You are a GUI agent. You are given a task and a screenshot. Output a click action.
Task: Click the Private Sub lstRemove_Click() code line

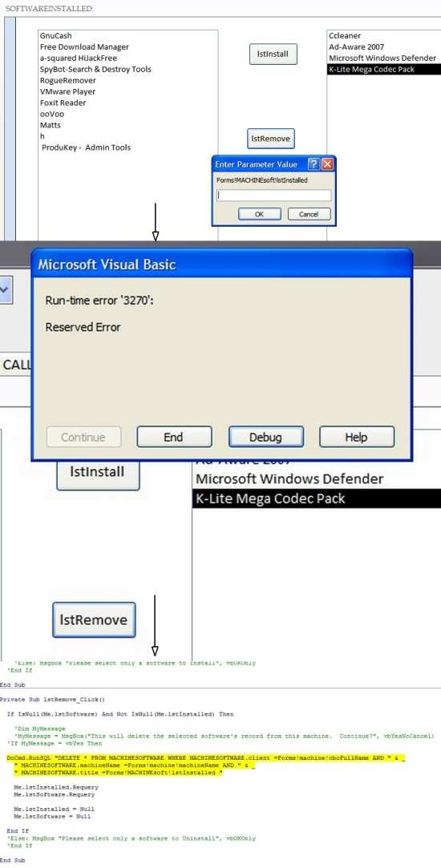click(52, 699)
